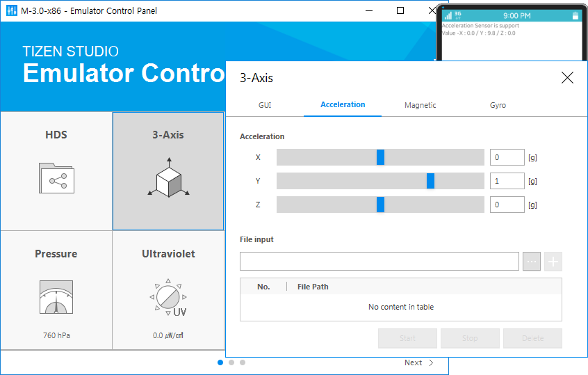The image size is (588, 375).
Task: Click the Y acceleration value field
Action: point(507,181)
